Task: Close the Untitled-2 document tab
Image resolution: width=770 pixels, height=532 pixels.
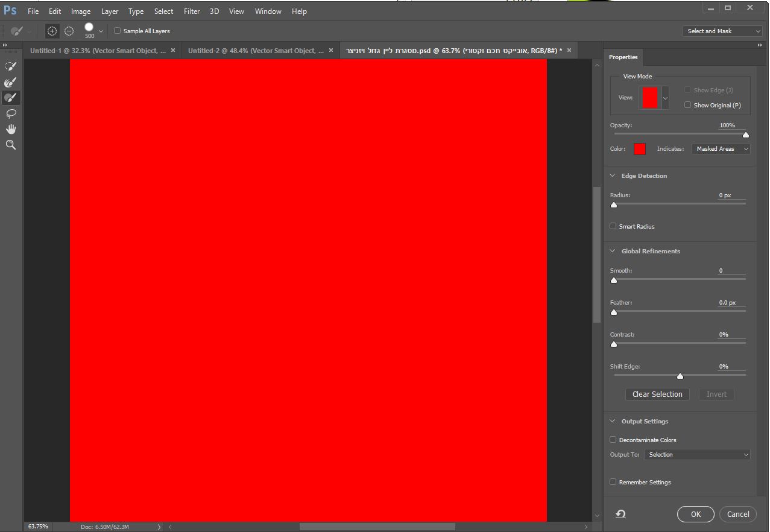Action: 331,51
